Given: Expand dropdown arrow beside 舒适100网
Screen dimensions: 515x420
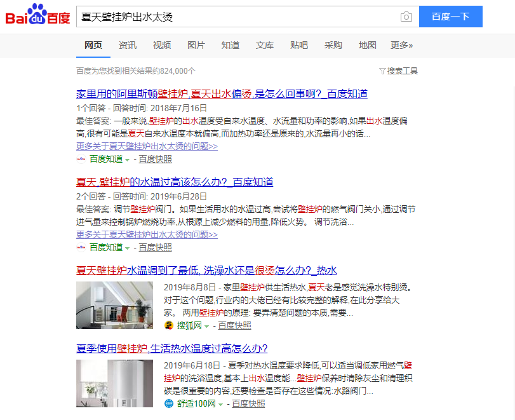Looking at the screenshot, I should [x=221, y=404].
